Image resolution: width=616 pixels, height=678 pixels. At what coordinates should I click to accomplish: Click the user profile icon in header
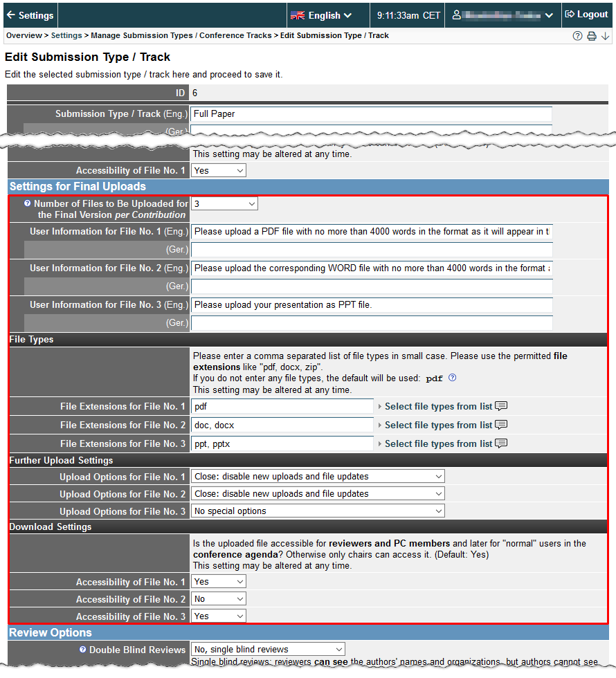pyautogui.click(x=456, y=15)
